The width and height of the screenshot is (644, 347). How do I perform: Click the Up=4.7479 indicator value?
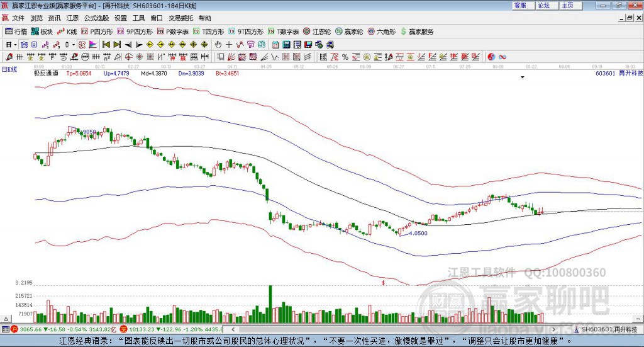coord(116,73)
